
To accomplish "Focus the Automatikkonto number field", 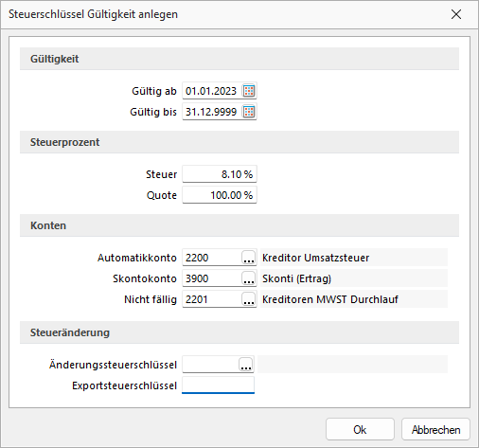I will [x=212, y=258].
